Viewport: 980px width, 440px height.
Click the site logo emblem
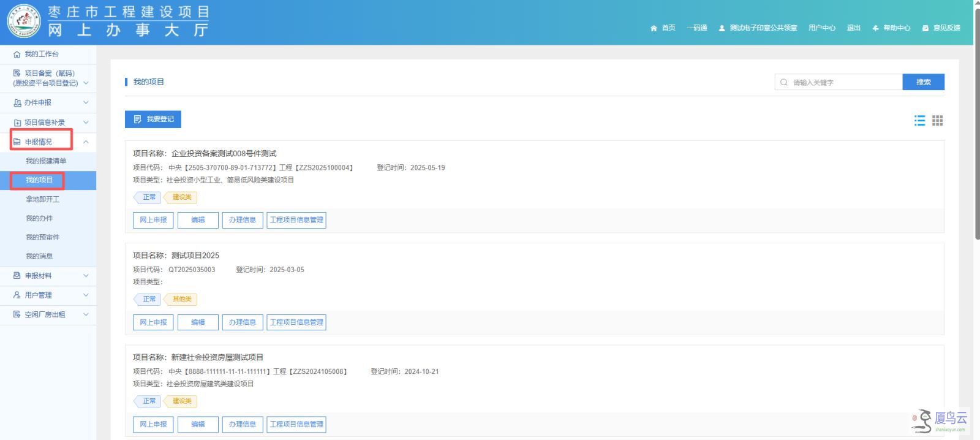(x=23, y=21)
